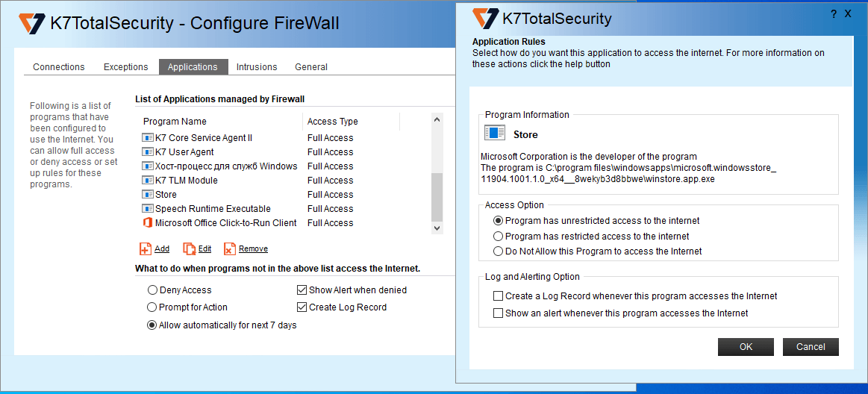The image size is (868, 394).
Task: Click the Microsoft Office Click-to-Run icon
Action: point(147,223)
